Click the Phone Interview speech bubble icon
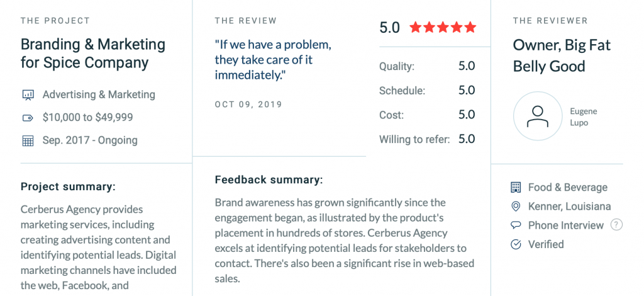Screen dimensions: 644x296 click(515, 225)
